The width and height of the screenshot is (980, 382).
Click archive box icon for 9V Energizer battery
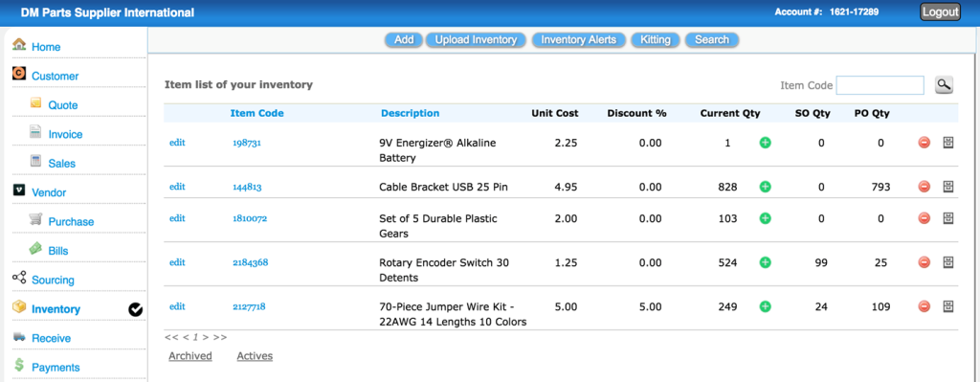pyautogui.click(x=948, y=143)
